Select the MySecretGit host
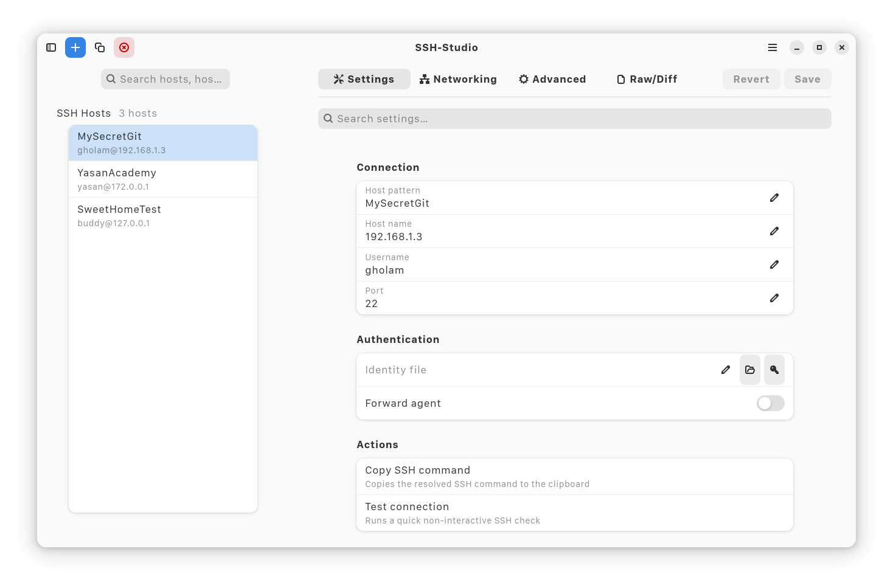Image resolution: width=893 pixels, height=588 pixels. pos(163,143)
